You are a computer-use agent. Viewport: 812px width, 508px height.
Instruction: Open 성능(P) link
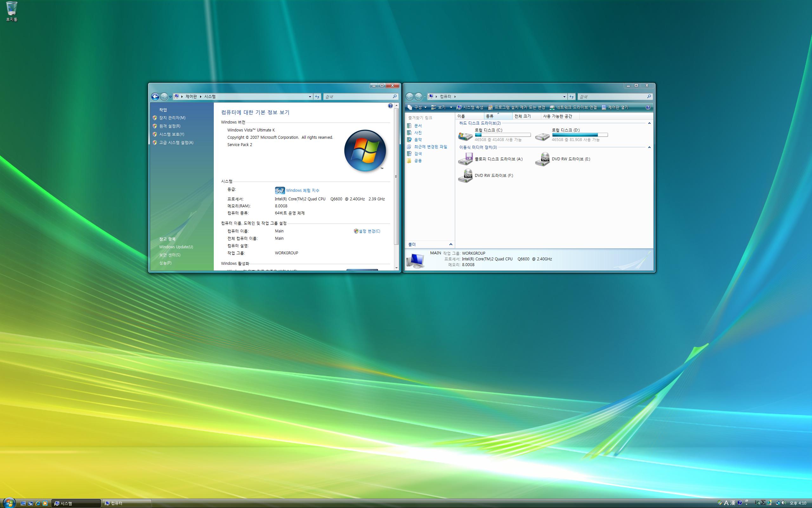(x=166, y=263)
